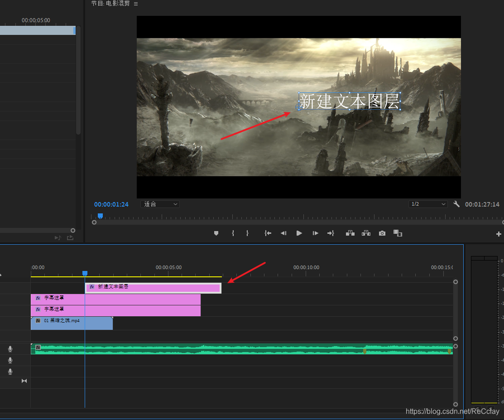
Task: Click the 00:00:05:00 mark on the timeline ruler
Action: tap(168, 268)
